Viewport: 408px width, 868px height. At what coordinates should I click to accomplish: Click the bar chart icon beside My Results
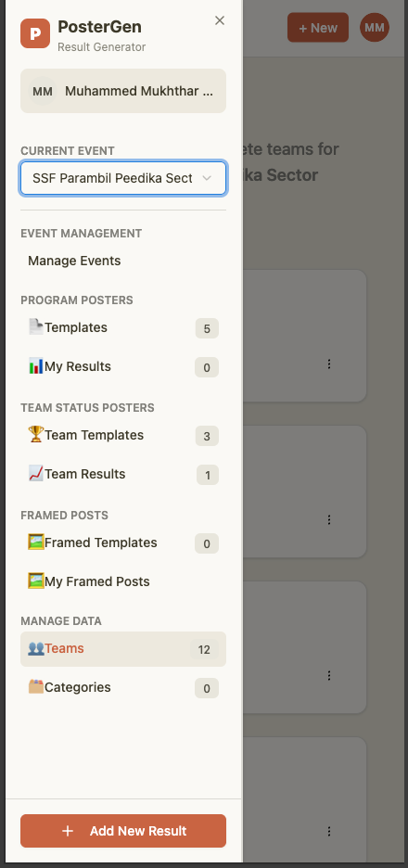tap(36, 366)
